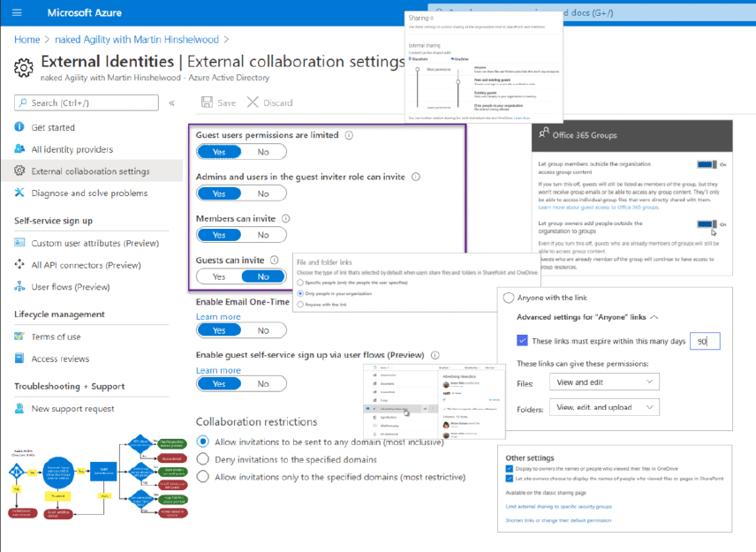The height and width of the screenshot is (552, 756).
Task: Click the sidebar search magnifier icon
Action: coord(23,102)
